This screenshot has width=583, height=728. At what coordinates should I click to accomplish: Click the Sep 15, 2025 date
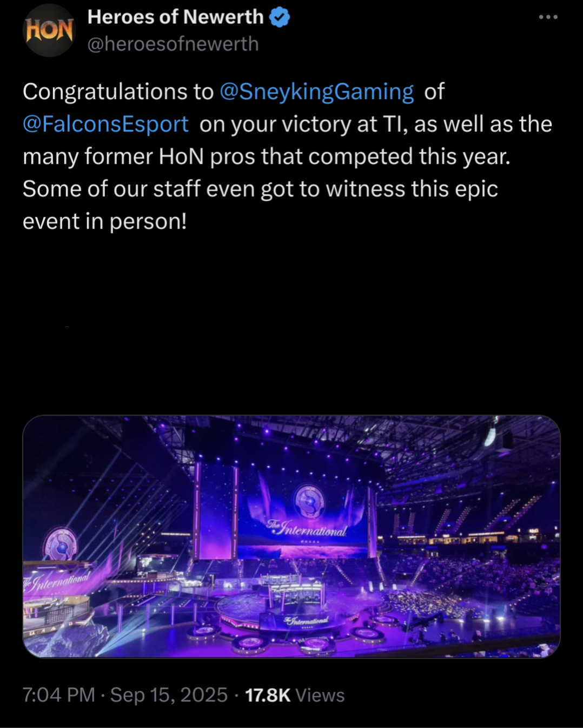click(169, 695)
